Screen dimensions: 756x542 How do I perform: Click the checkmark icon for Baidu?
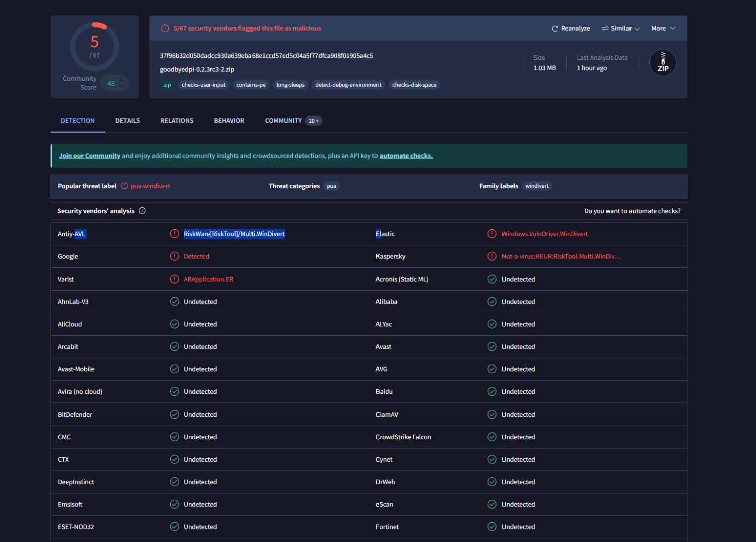pos(492,392)
